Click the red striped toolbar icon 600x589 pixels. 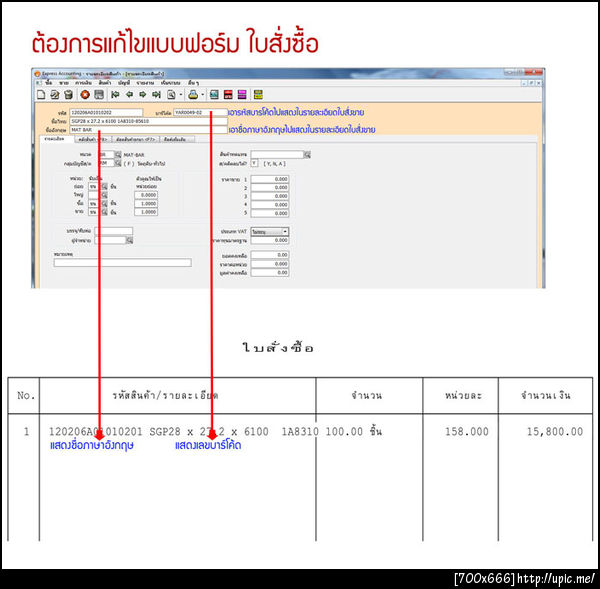(x=228, y=95)
